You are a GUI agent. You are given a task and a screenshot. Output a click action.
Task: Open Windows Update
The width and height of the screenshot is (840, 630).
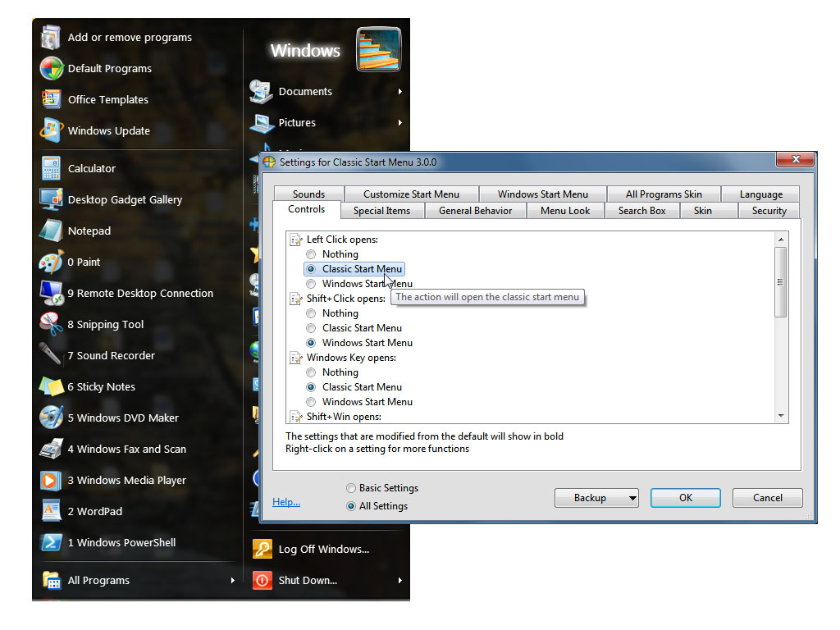coord(108,131)
